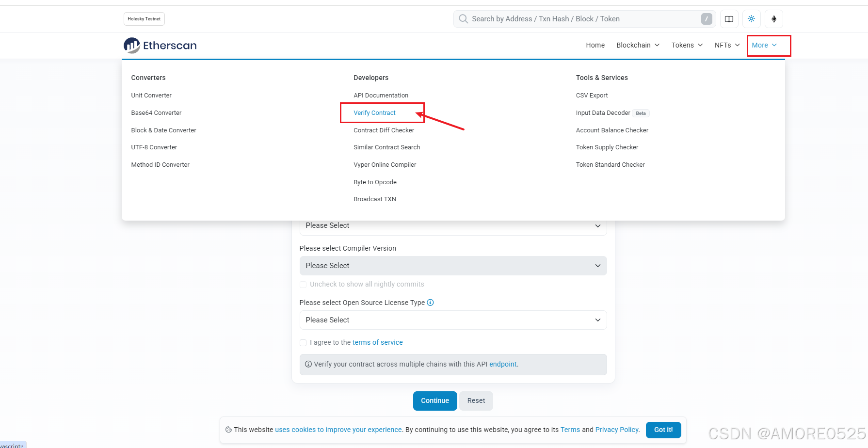
Task: Click the Etherscan logo
Action: (x=160, y=45)
